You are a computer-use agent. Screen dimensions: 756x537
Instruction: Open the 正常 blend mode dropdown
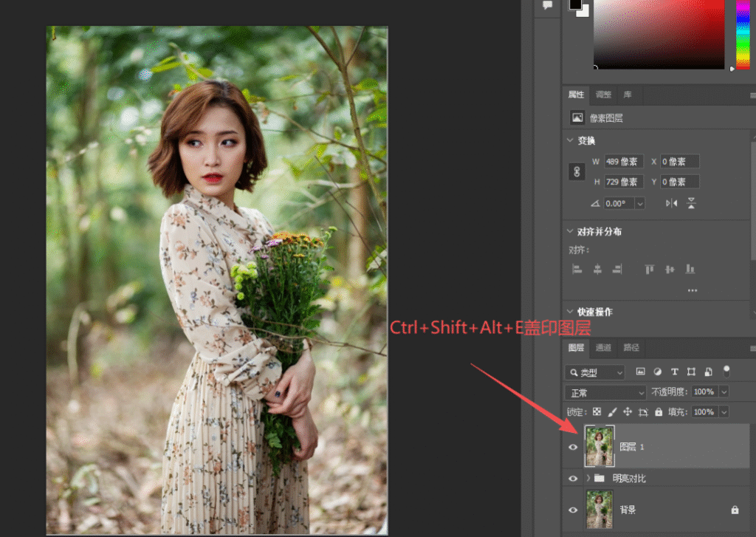[605, 392]
